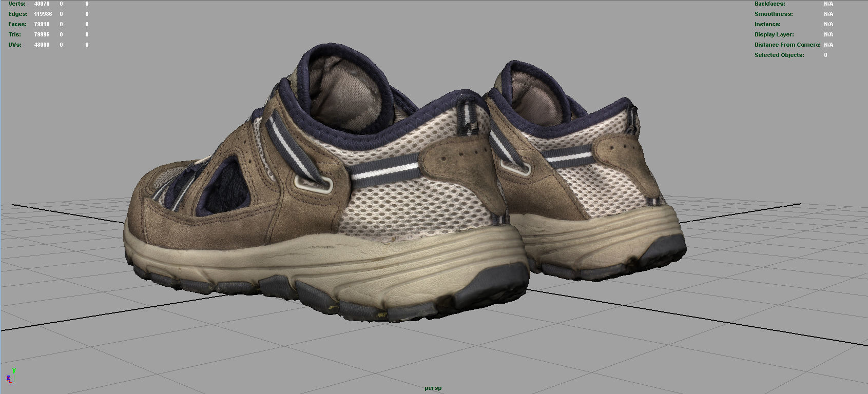Click the N/A value beside Distance From Camera
This screenshot has width=868, height=394.
pyautogui.click(x=828, y=45)
